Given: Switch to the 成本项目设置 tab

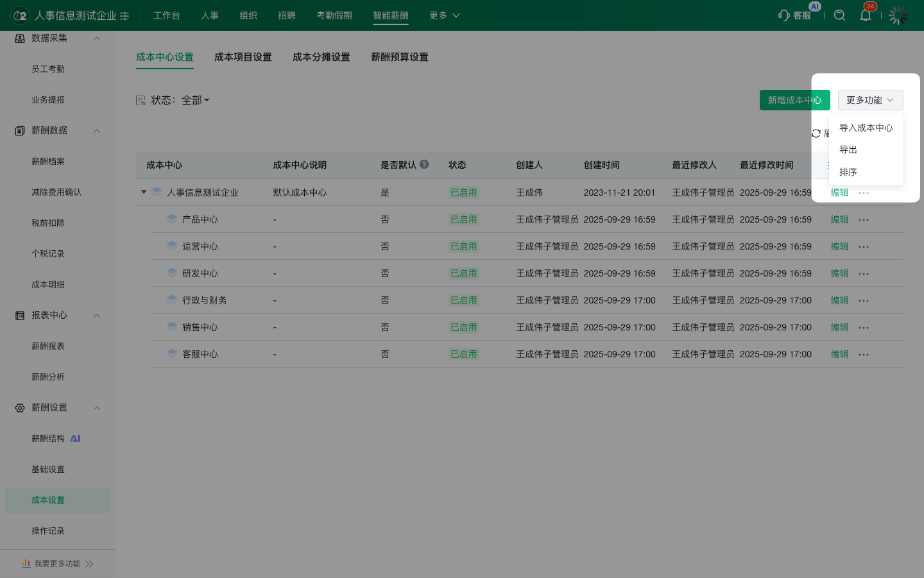Looking at the screenshot, I should (x=243, y=57).
